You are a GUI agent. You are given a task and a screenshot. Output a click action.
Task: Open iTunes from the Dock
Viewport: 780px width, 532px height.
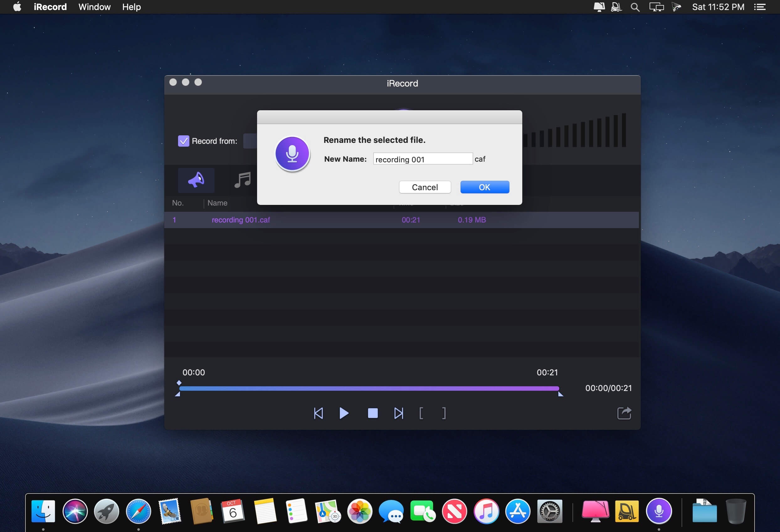(x=486, y=511)
